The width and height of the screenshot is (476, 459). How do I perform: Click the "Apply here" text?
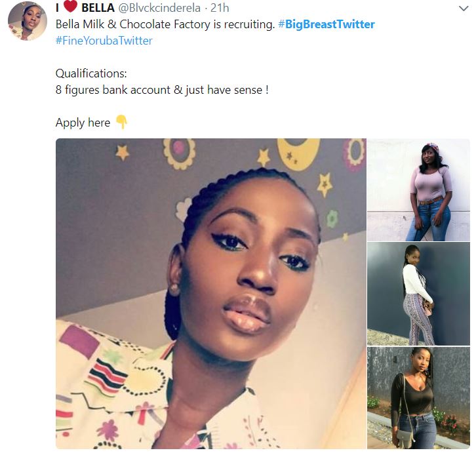click(83, 123)
